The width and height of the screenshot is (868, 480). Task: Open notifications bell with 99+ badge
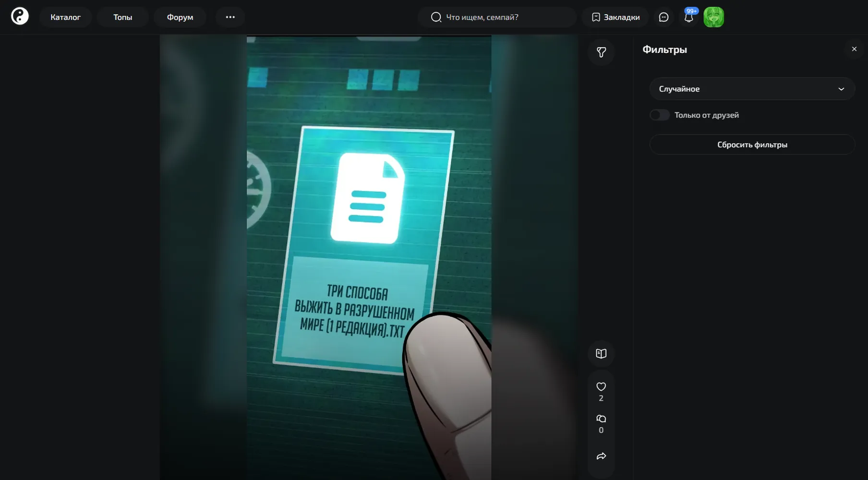pos(689,17)
